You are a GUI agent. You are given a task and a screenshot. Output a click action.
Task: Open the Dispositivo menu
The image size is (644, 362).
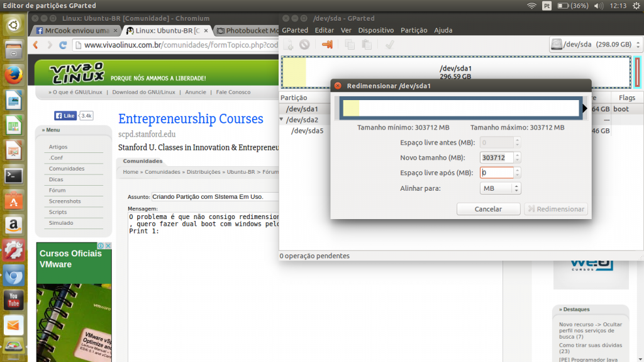click(375, 30)
